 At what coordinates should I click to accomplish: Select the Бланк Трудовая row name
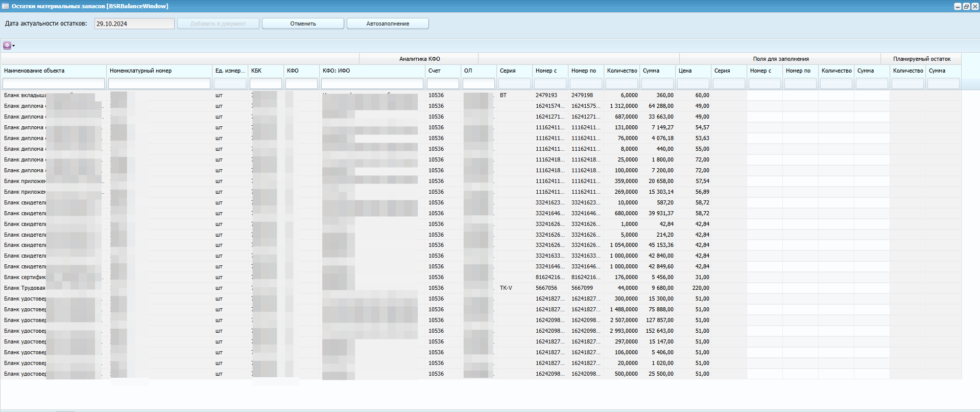pyautogui.click(x=25, y=288)
